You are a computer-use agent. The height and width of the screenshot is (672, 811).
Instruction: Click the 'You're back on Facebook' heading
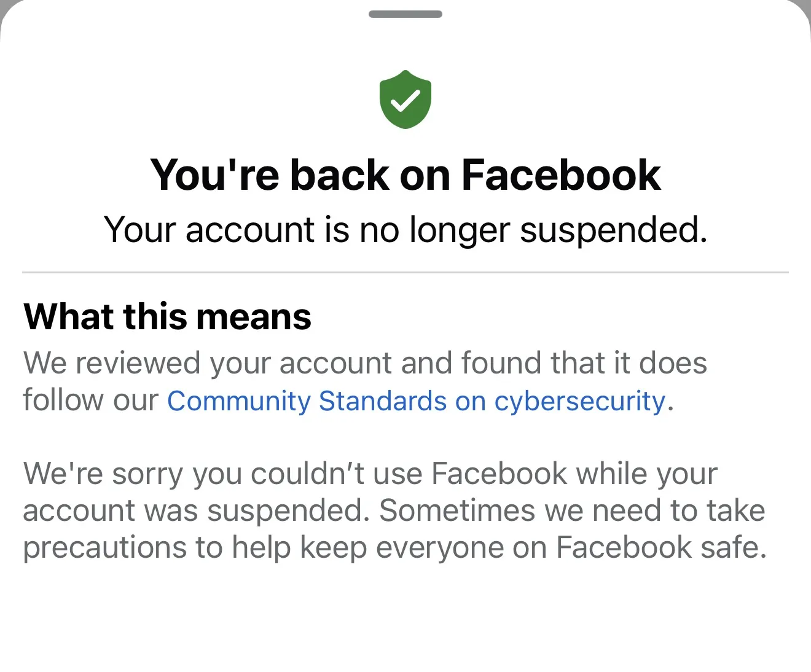(x=405, y=175)
